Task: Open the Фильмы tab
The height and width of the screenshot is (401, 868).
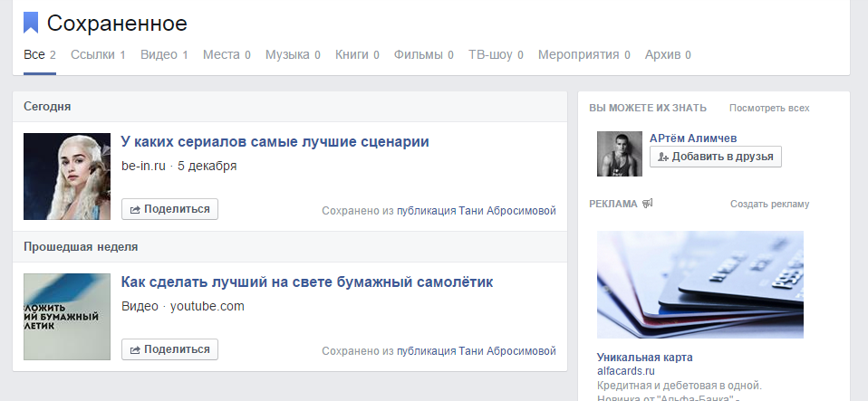Action: coord(424,54)
